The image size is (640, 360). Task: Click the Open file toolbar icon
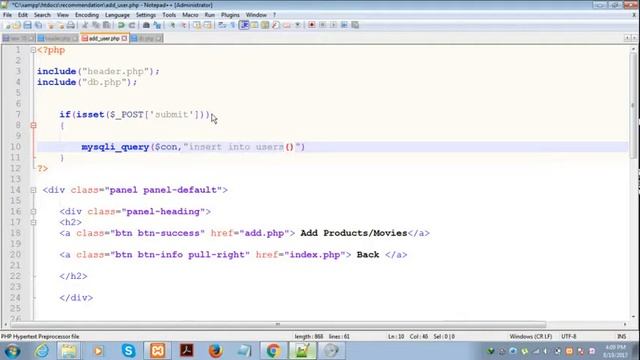click(x=17, y=25)
